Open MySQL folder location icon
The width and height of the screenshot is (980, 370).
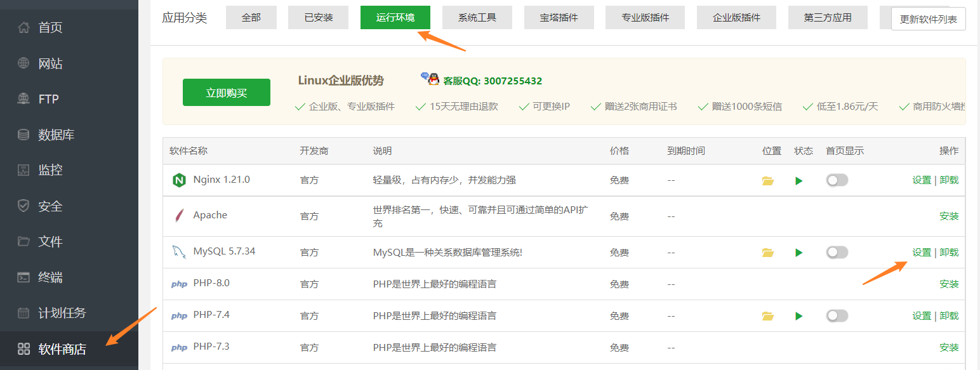coord(768,253)
